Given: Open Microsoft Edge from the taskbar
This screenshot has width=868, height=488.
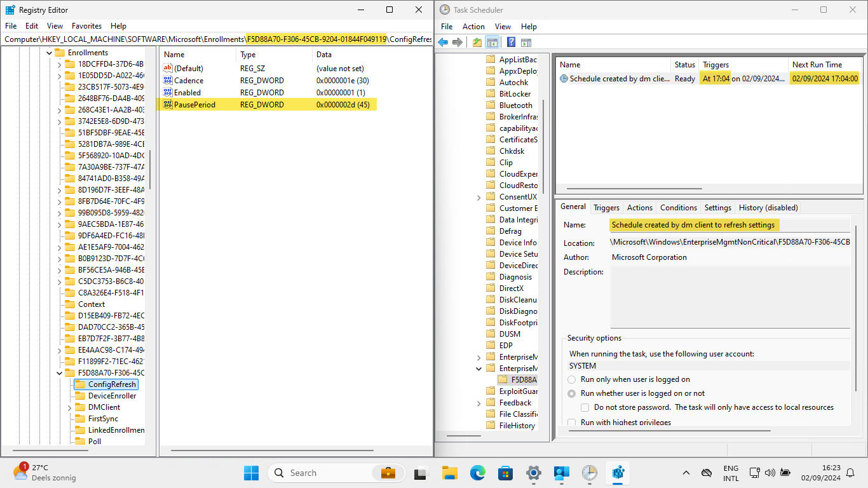Looking at the screenshot, I should click(x=478, y=473).
